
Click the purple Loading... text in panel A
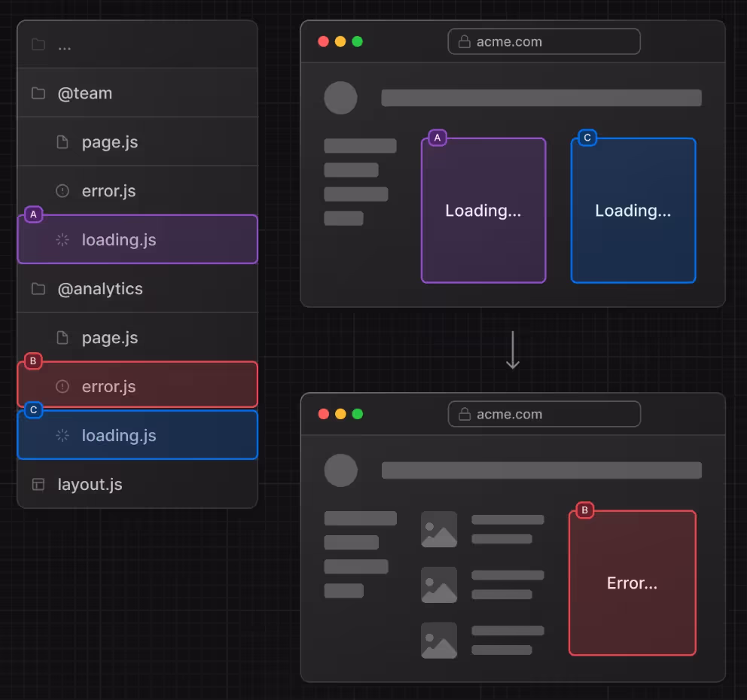pyautogui.click(x=483, y=211)
